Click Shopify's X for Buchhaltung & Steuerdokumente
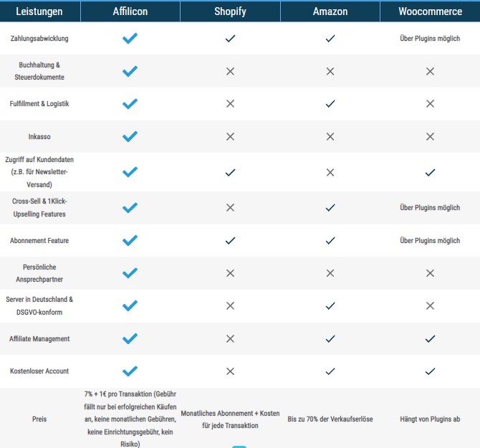This screenshot has width=480, height=448. [230, 72]
